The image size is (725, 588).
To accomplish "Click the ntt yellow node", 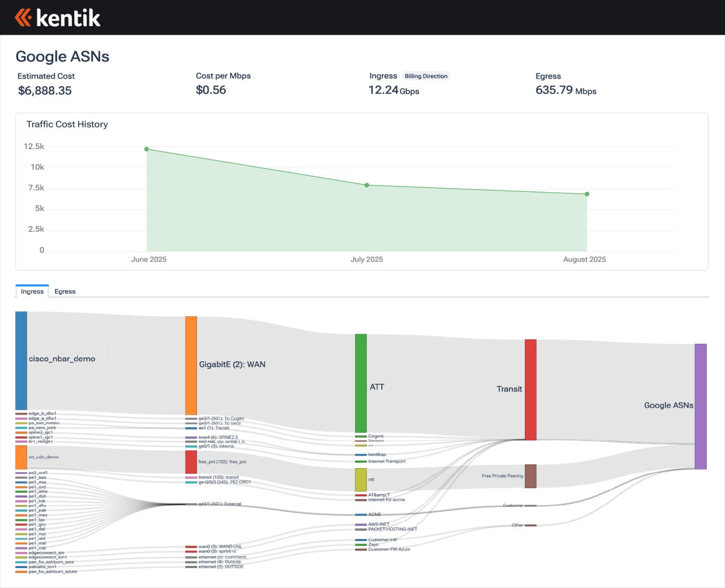I will 361,480.
